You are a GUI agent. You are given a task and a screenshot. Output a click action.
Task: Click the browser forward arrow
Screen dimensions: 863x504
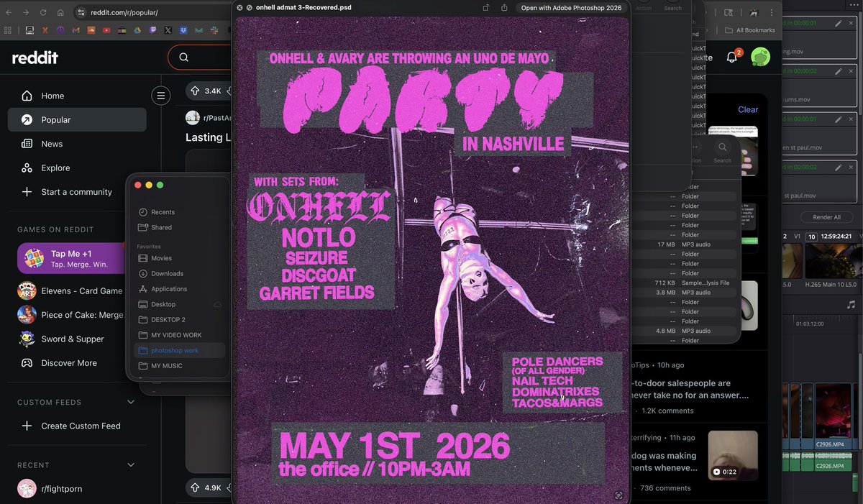(x=27, y=13)
